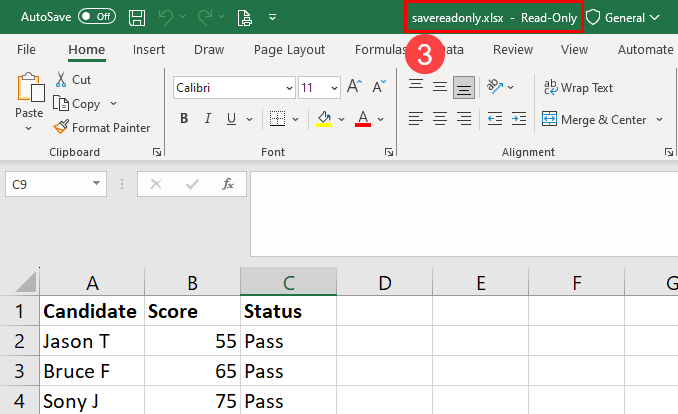Screen dimensions: 678x414
Task: Open the Merge & Center dropdown arrow
Action: coord(659,119)
